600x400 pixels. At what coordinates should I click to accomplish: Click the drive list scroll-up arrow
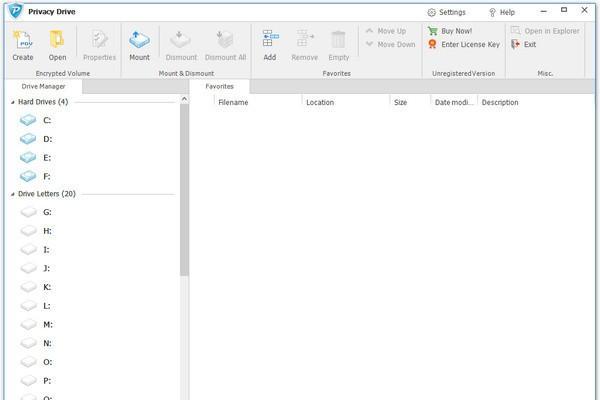coord(184,99)
